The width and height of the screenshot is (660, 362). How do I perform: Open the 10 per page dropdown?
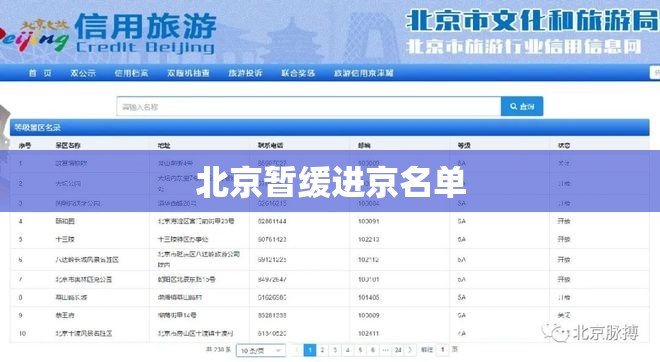pos(261,350)
